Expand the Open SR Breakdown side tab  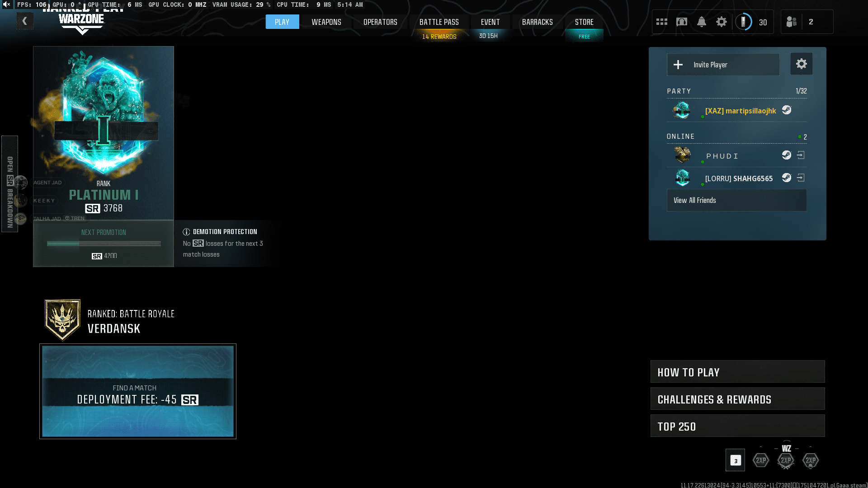click(9, 183)
